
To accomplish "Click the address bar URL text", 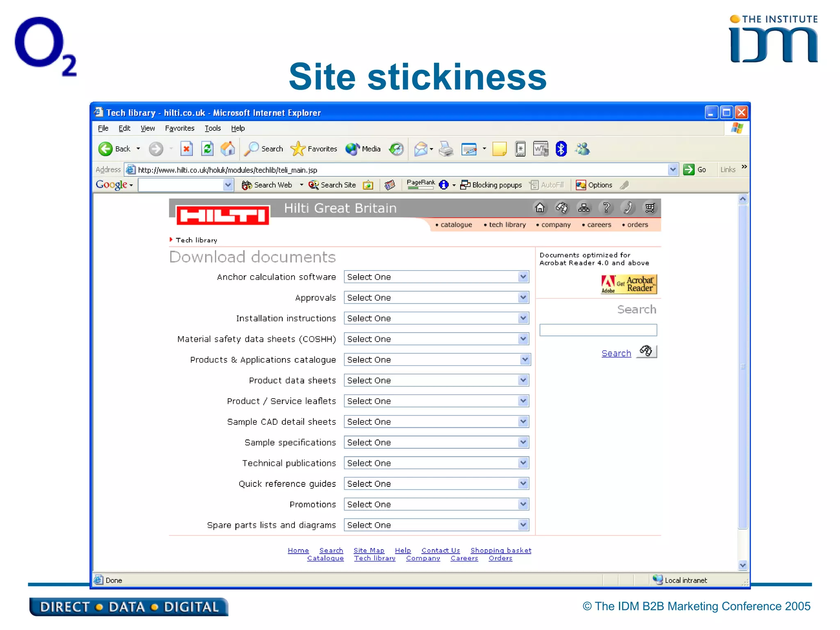I will [x=228, y=170].
